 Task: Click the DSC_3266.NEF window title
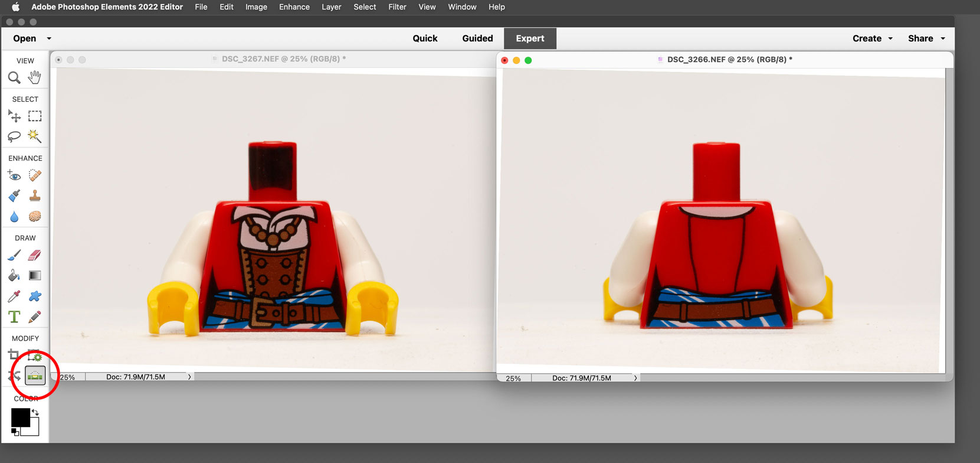pos(730,60)
